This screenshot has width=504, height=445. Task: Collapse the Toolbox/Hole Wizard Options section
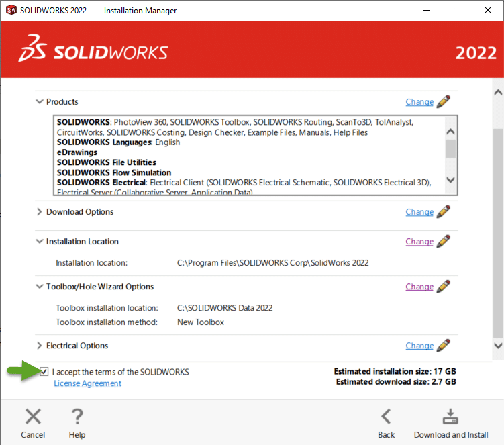pos(39,287)
